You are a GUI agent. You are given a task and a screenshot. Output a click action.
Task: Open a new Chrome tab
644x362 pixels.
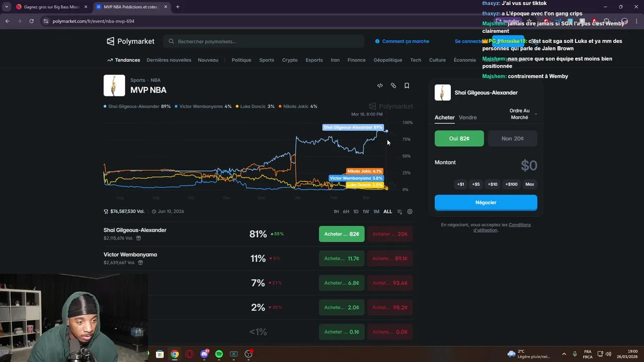point(178,7)
